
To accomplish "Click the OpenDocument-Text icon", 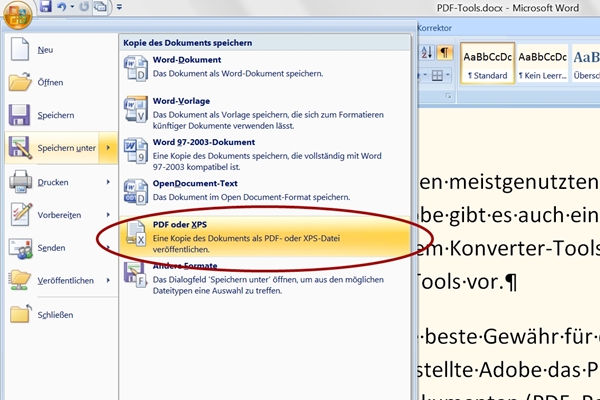I will click(x=135, y=192).
